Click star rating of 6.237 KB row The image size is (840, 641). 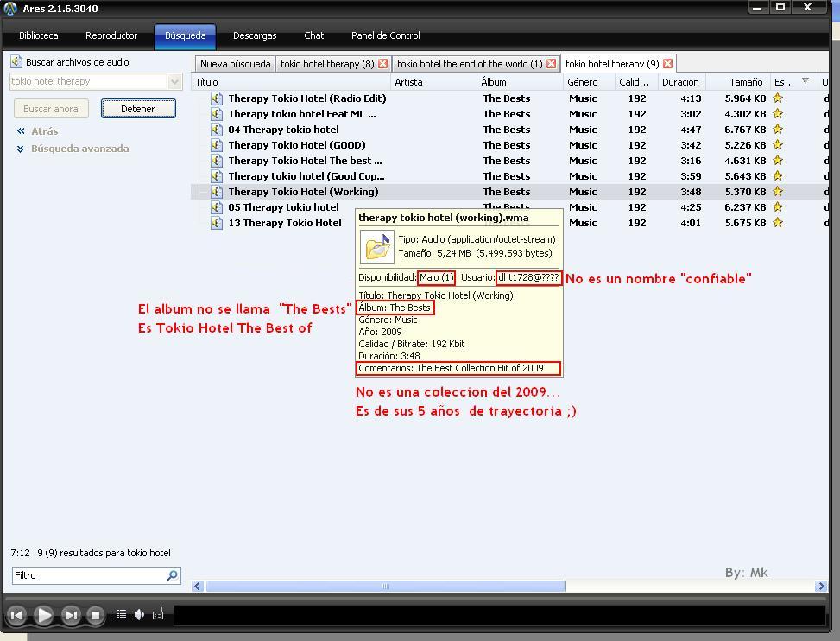click(778, 206)
